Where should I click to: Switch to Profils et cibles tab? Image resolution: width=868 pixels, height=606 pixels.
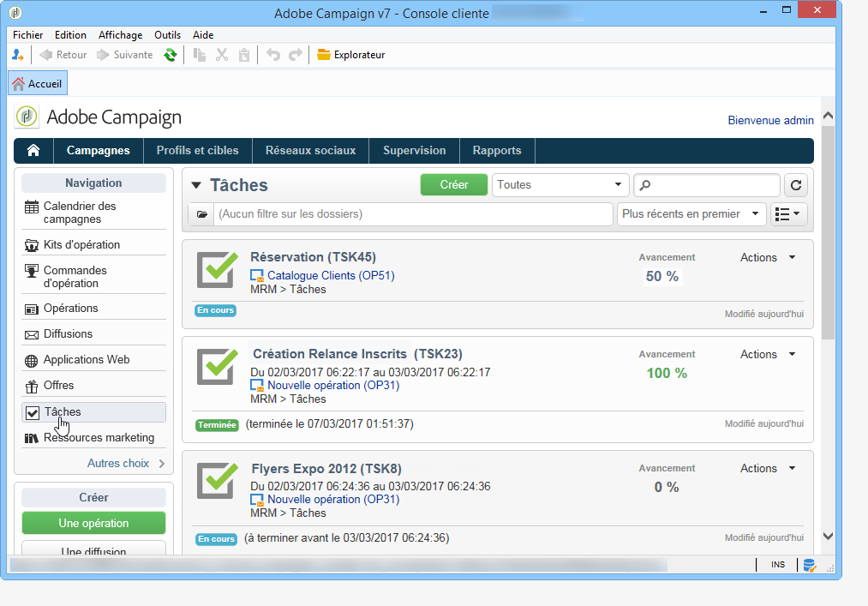coord(198,151)
